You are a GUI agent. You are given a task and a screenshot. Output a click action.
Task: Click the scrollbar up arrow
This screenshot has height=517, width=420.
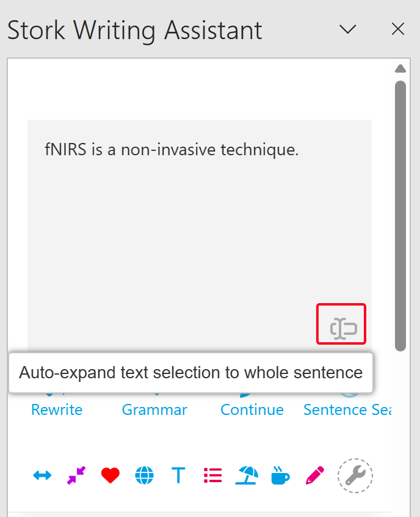click(x=400, y=68)
